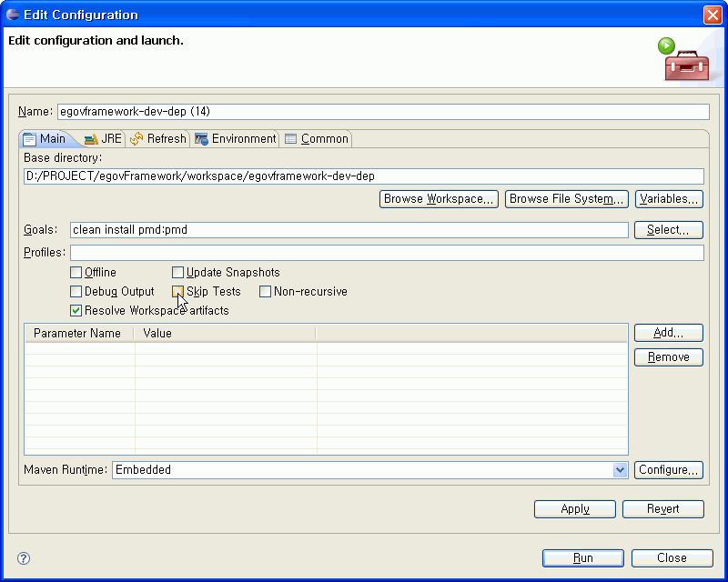Viewport: 728px width, 582px height.
Task: Switch to the JRE tab
Action: (x=103, y=139)
